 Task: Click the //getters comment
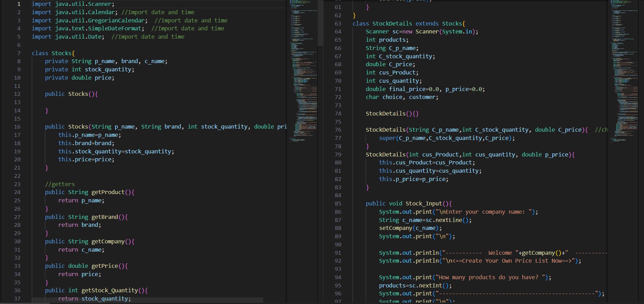click(60, 184)
